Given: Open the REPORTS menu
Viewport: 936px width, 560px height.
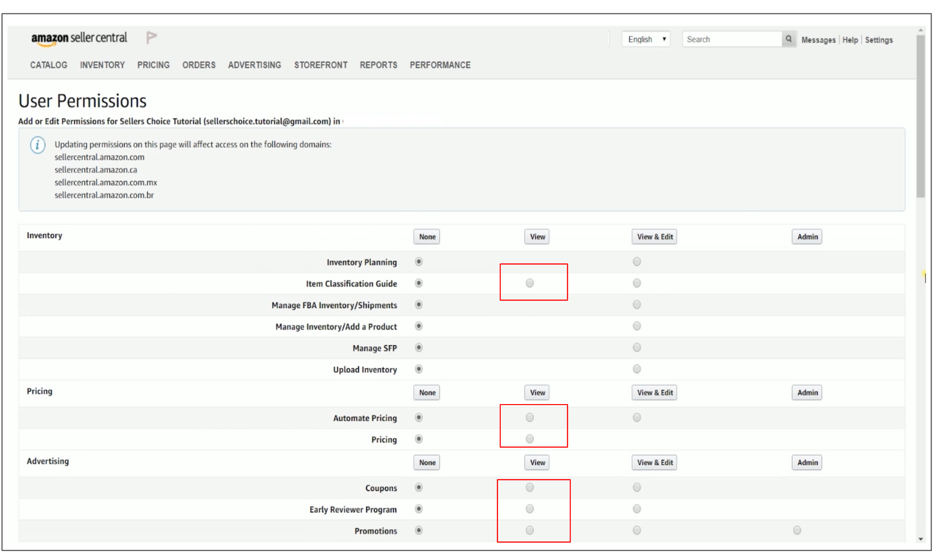Looking at the screenshot, I should tap(378, 65).
